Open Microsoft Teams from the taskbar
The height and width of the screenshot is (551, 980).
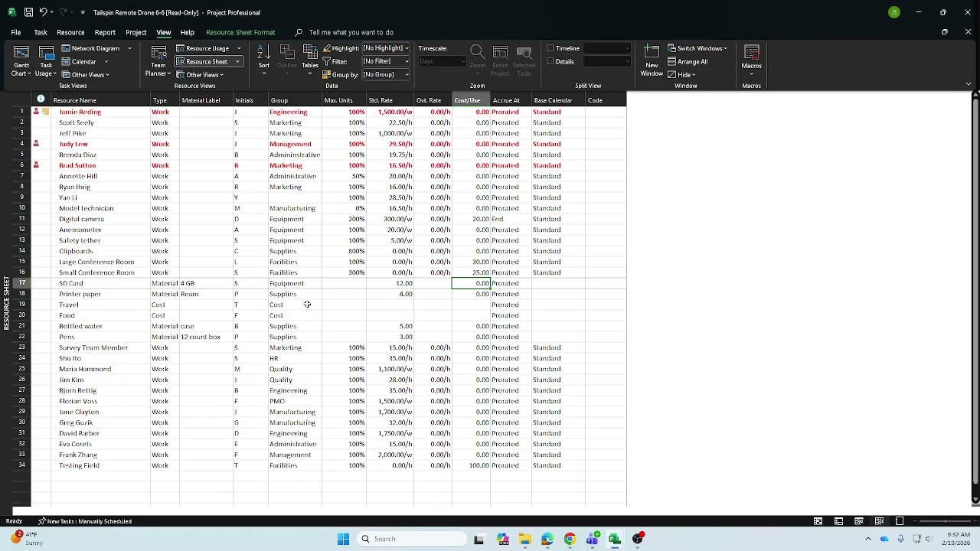pos(592,539)
